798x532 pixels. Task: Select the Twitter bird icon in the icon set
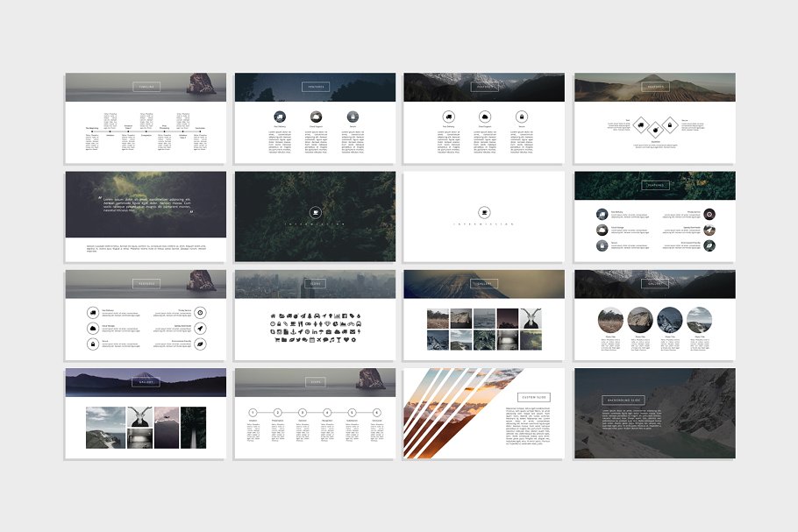pos(298,340)
